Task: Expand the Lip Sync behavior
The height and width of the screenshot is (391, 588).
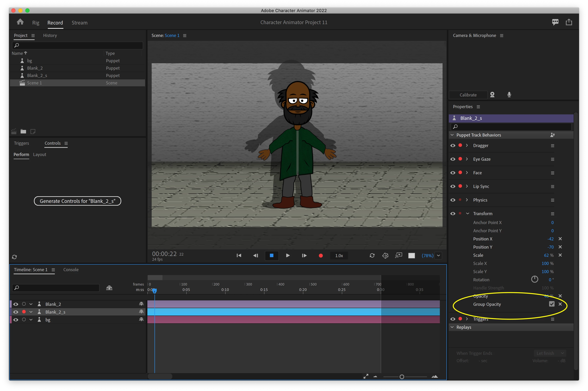Action: point(467,186)
